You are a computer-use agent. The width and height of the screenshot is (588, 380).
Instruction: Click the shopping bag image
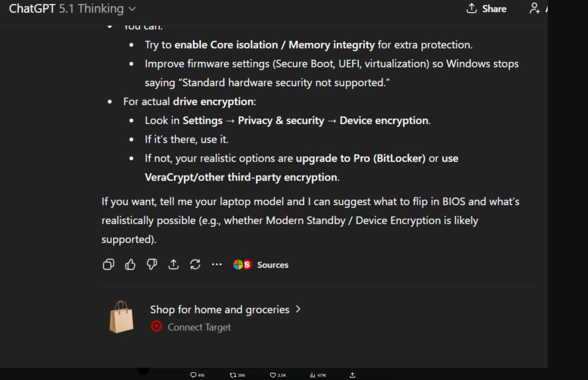pyautogui.click(x=121, y=317)
